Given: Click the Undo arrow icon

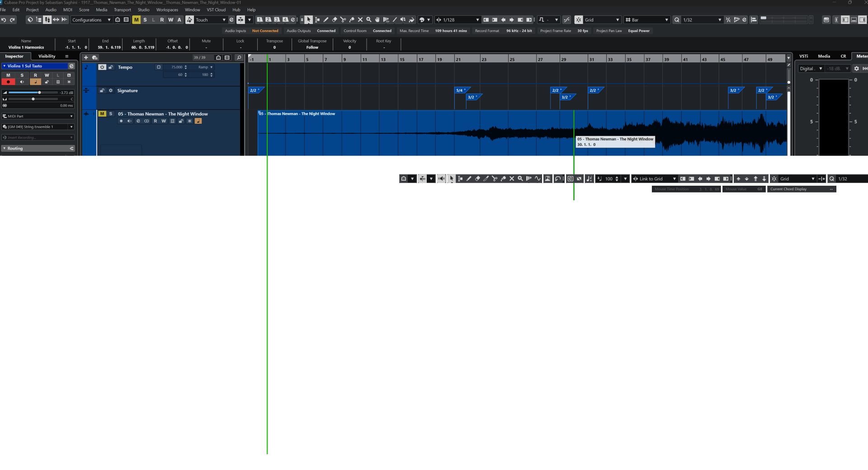Looking at the screenshot, I should pos(4,20).
